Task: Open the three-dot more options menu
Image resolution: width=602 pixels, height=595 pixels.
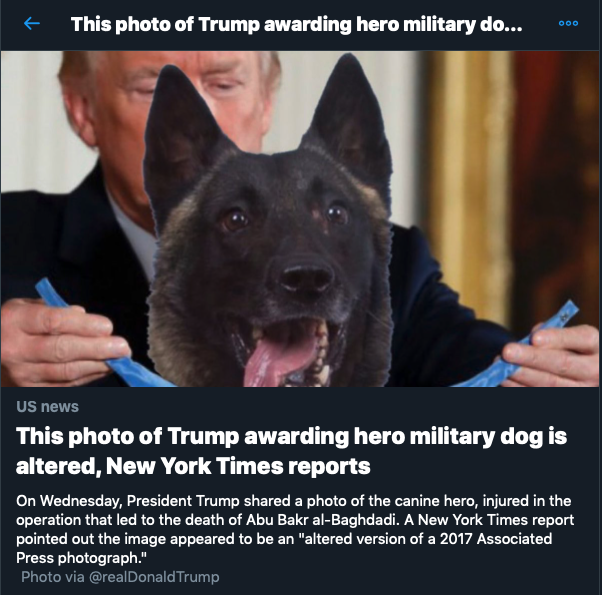Action: (x=568, y=23)
